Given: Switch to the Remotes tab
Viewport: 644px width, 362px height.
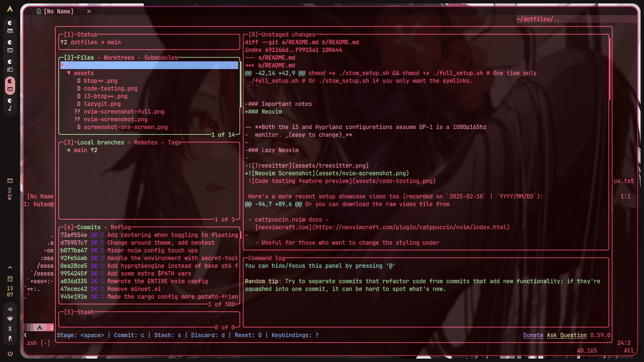Looking at the screenshot, I should (146, 142).
